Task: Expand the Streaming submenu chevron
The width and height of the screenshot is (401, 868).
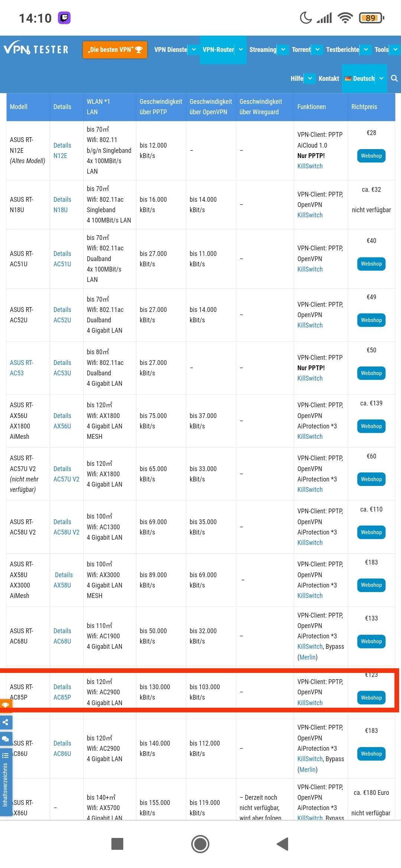Action: pos(283,49)
